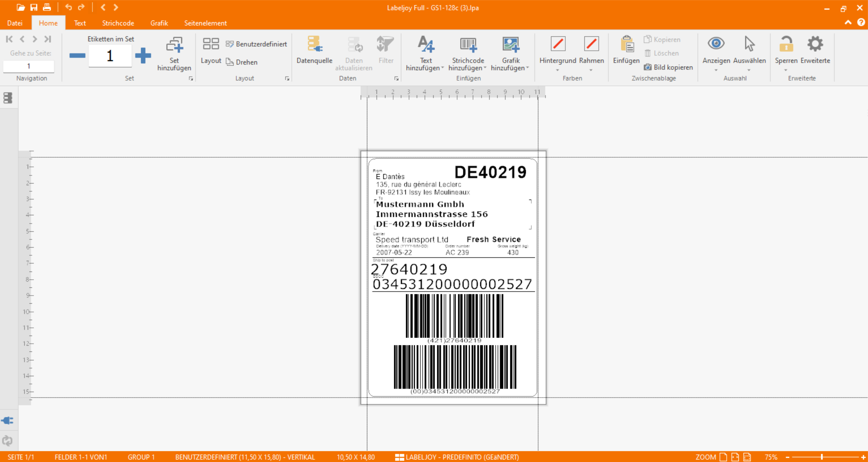Copy label image with Bild kopieren
The image size is (868, 462).
click(669, 67)
